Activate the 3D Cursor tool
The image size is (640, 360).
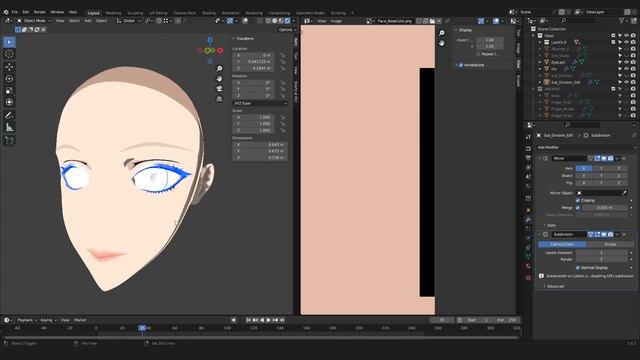coord(9,54)
